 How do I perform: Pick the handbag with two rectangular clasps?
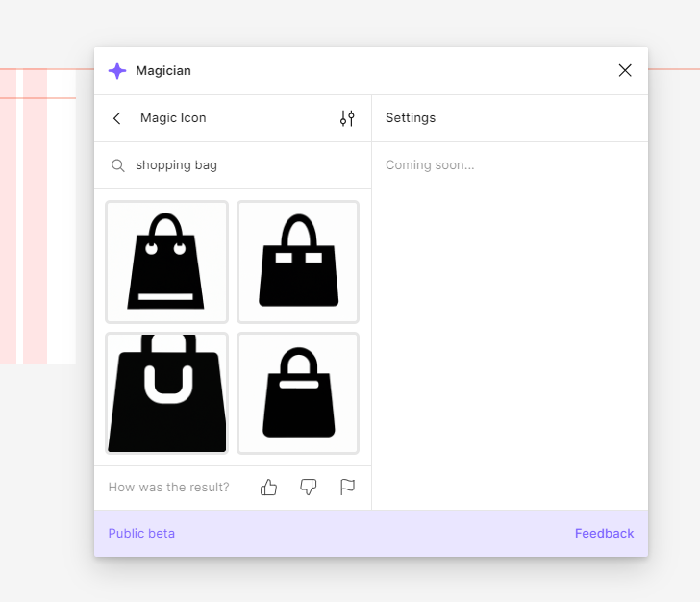[298, 262]
